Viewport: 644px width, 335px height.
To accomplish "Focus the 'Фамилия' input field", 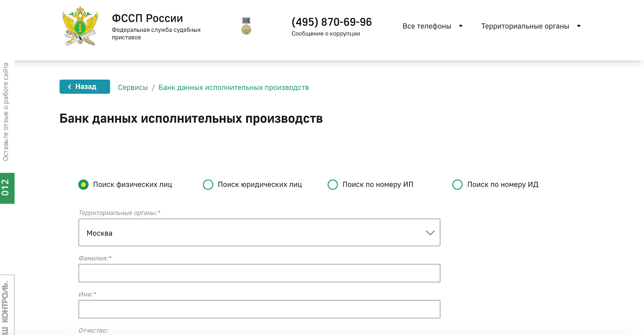I will 259,273.
